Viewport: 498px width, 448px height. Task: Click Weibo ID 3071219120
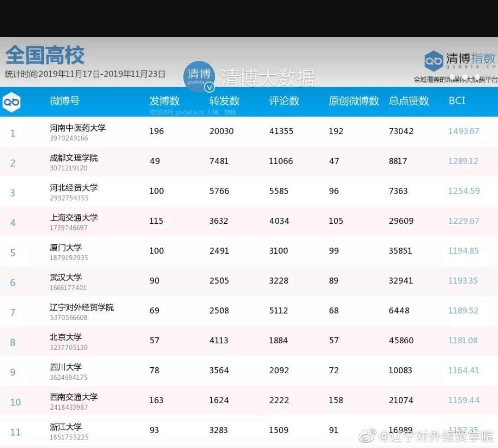(x=69, y=168)
